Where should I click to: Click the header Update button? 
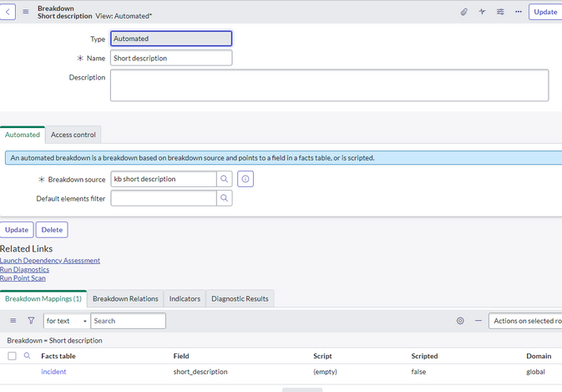[x=545, y=12]
